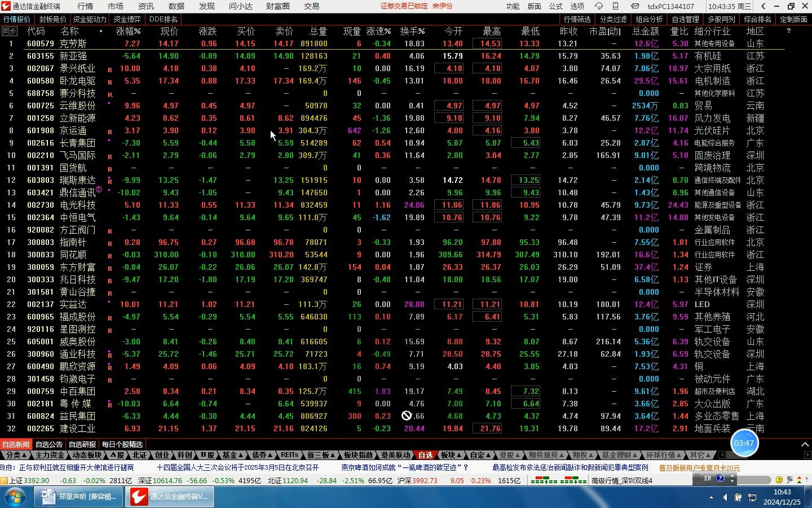Click the 同步 sync button in header
Viewport: 812px width, 508px height.
pos(10,31)
